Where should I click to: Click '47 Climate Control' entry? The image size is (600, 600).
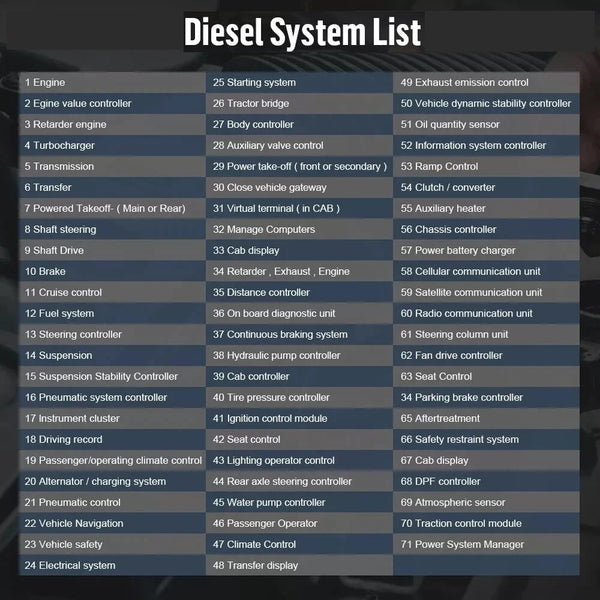coord(299,545)
